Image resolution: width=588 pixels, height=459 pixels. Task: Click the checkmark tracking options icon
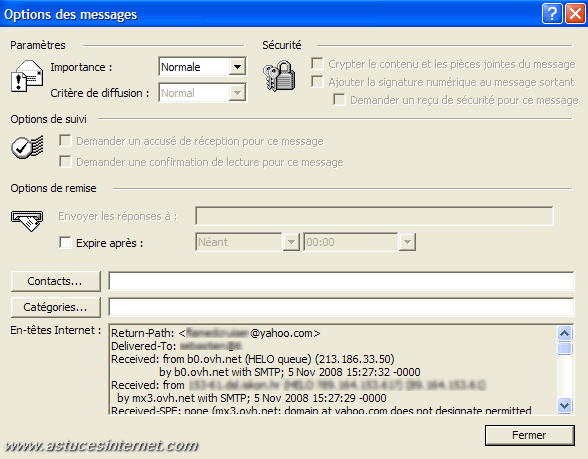pos(27,147)
